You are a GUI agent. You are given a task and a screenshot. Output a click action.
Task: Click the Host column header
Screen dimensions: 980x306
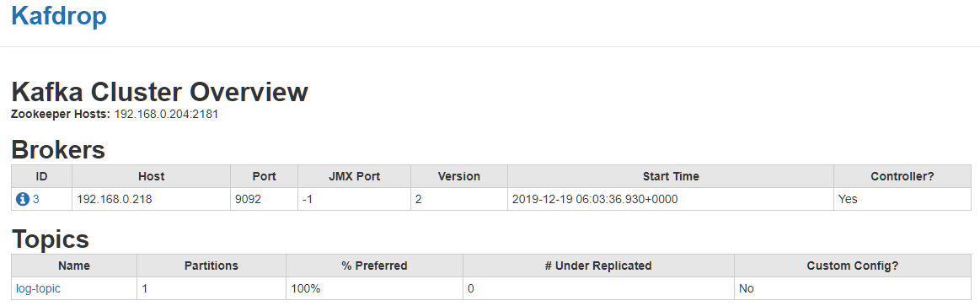[x=151, y=176]
